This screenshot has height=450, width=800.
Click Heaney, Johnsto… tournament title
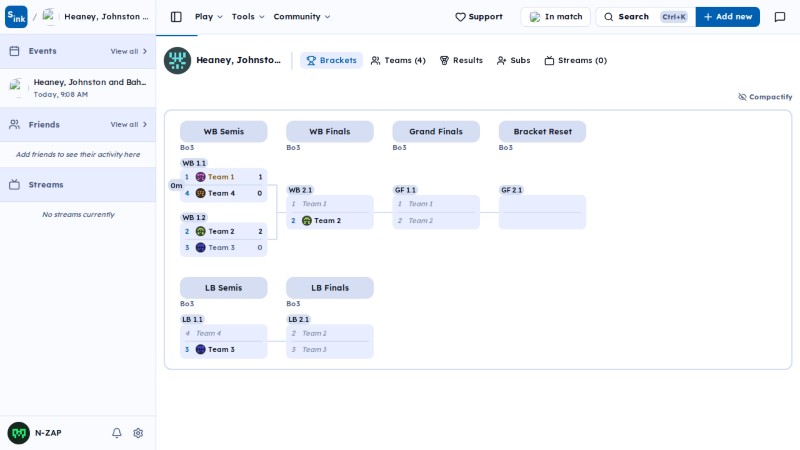[238, 60]
